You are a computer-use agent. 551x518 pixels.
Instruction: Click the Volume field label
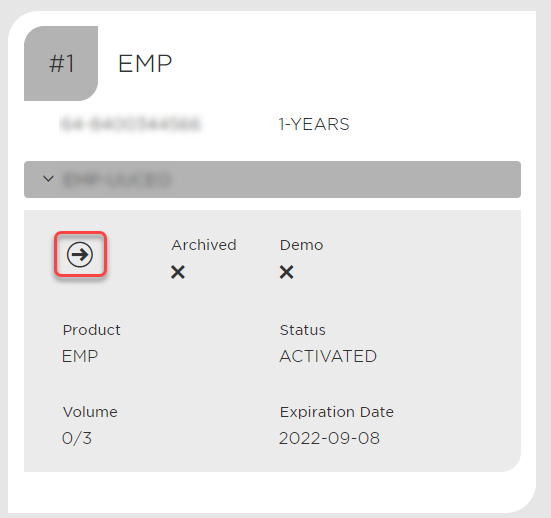pyautogui.click(x=90, y=412)
